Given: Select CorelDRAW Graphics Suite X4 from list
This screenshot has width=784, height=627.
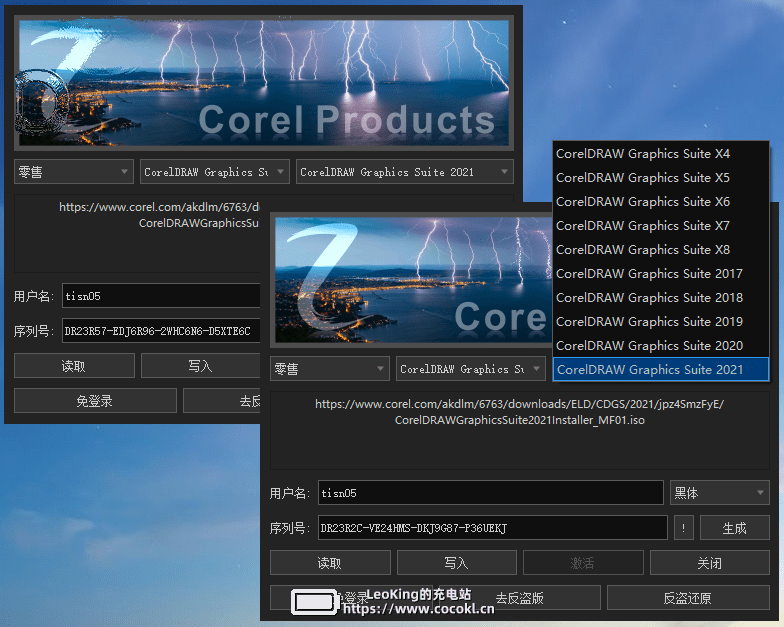Looking at the screenshot, I should pos(660,154).
